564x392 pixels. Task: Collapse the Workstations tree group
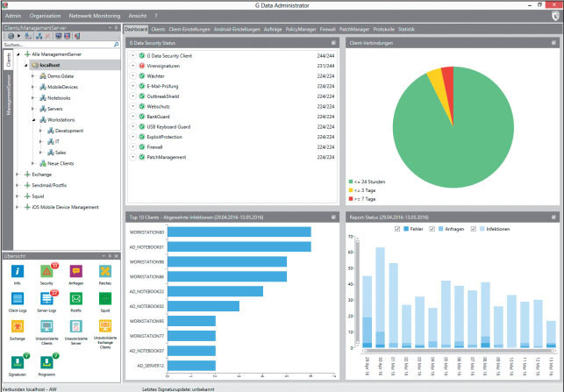33,120
